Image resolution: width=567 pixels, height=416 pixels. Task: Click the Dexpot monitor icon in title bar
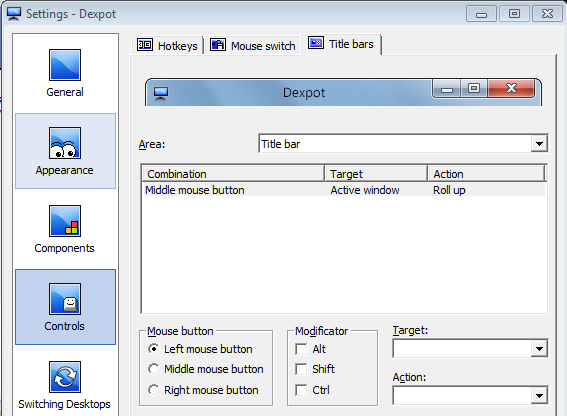click(14, 14)
